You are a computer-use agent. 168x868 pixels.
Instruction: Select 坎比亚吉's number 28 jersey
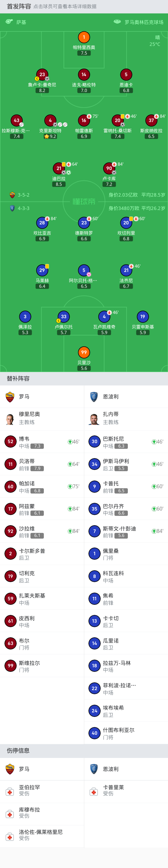coord(42,222)
